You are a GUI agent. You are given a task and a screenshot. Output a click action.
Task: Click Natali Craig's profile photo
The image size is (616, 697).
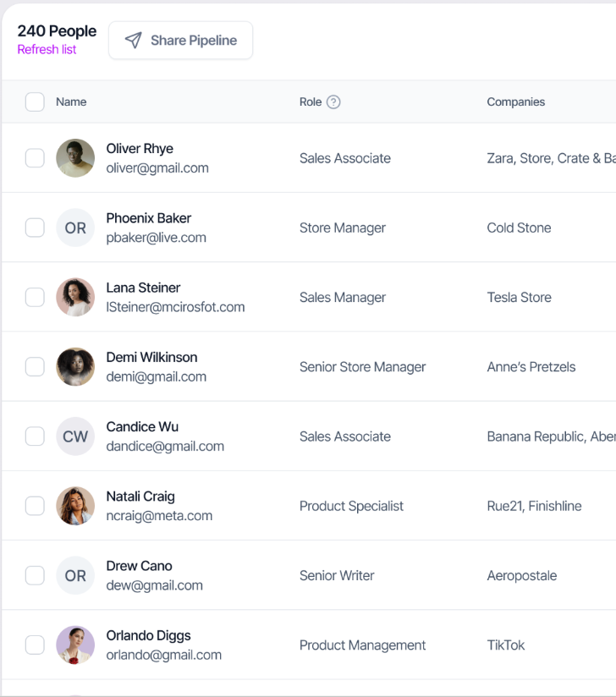pyautogui.click(x=75, y=506)
